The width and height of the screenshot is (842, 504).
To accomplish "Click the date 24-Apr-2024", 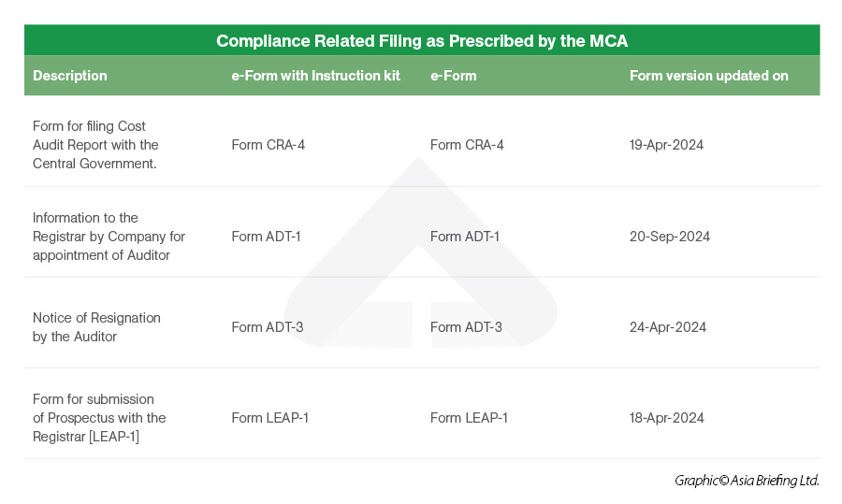I will pos(667,327).
